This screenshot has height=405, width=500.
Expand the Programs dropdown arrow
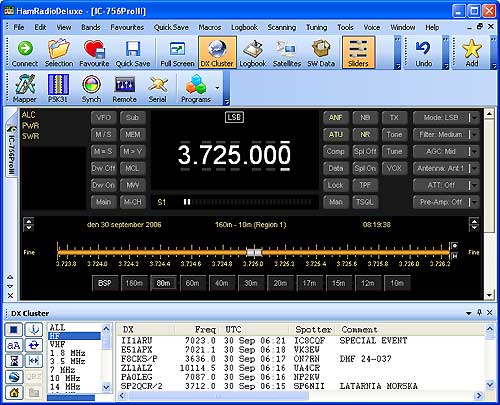click(x=217, y=88)
